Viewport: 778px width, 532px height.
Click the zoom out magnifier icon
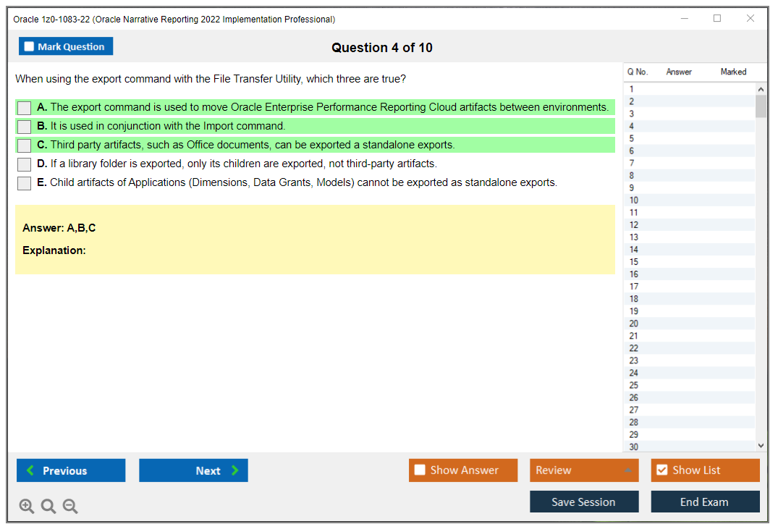(x=70, y=506)
